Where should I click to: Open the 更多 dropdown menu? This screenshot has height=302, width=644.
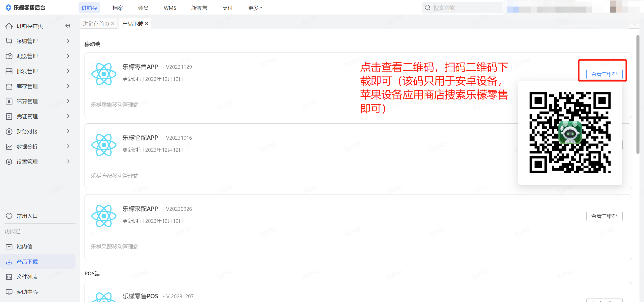pos(255,8)
